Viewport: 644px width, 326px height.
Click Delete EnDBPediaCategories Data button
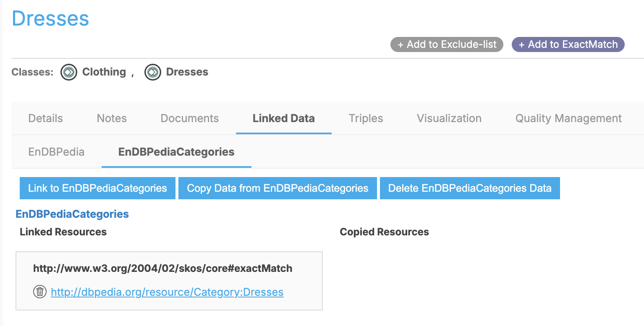click(x=470, y=188)
